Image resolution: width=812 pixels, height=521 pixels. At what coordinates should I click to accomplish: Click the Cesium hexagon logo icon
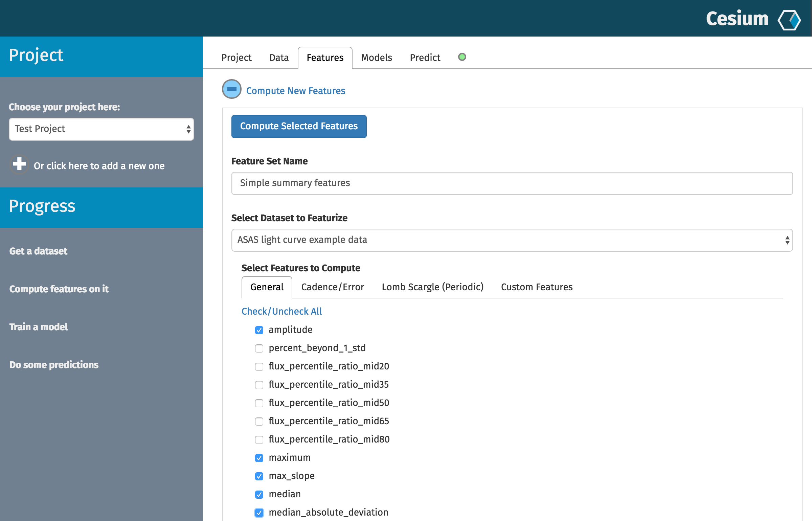click(x=789, y=20)
